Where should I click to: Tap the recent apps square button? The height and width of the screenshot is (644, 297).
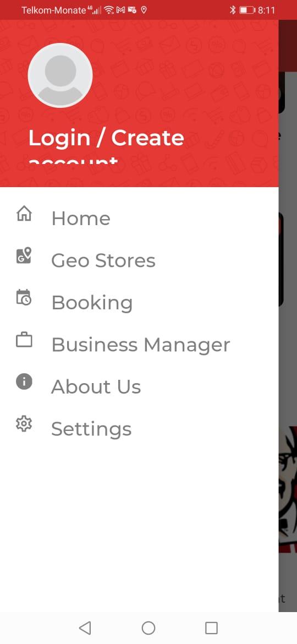point(211,627)
